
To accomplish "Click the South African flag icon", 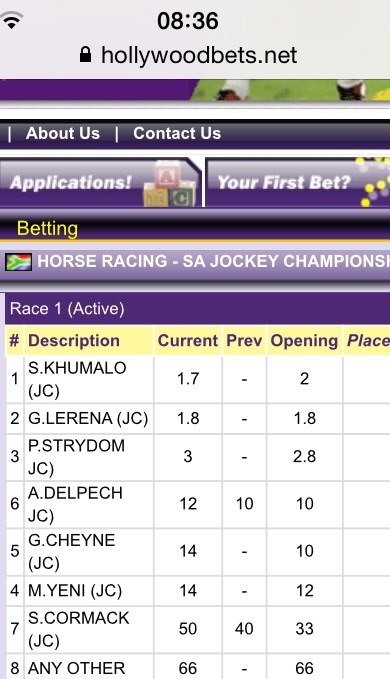I will (x=19, y=262).
